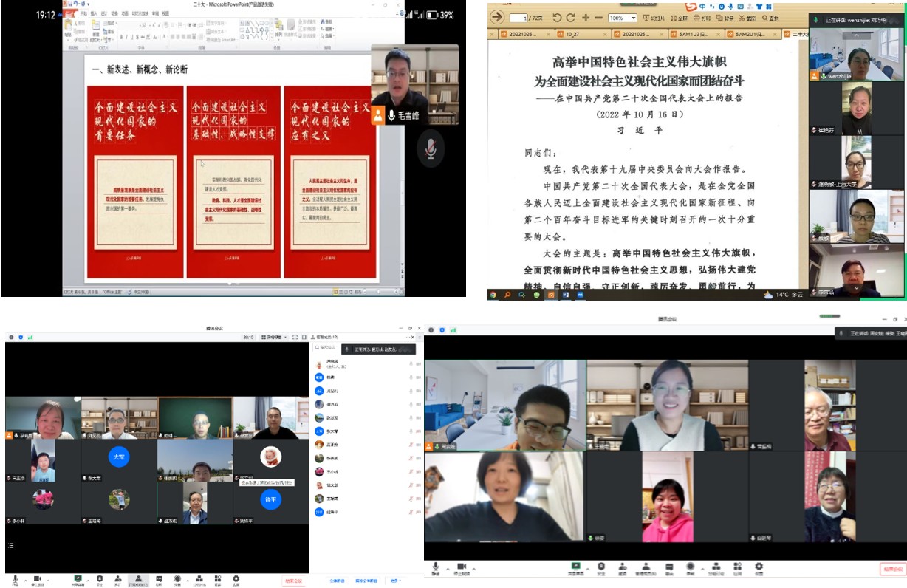Click the page number input field

[x=519, y=18]
